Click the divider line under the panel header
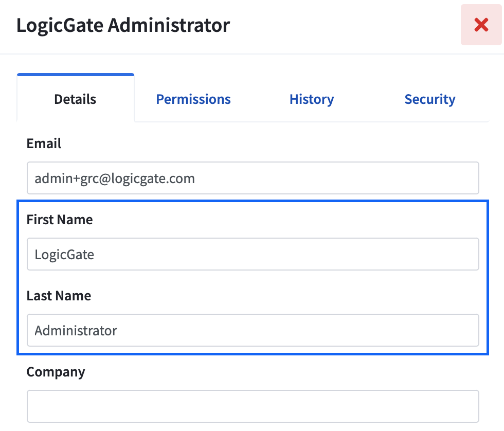Image resolution: width=504 pixels, height=431 pixels. (252, 54)
